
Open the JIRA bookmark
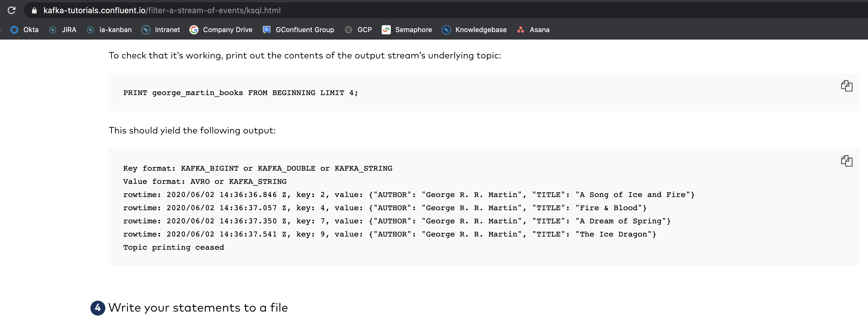pos(63,30)
